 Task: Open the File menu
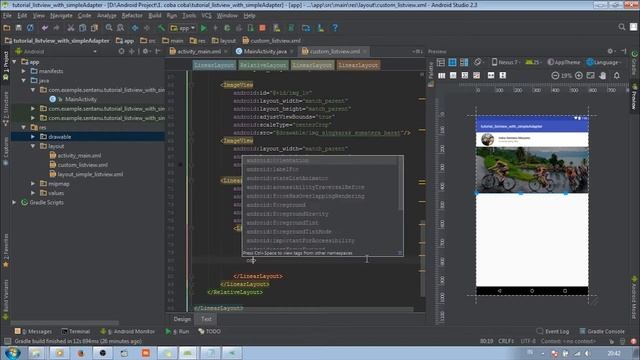[7, 16]
